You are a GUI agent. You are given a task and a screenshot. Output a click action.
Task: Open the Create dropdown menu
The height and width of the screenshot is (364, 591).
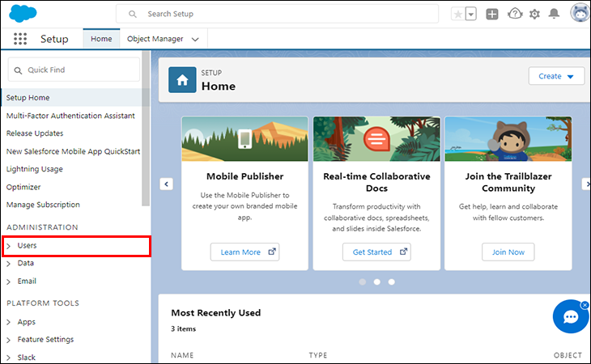(555, 76)
